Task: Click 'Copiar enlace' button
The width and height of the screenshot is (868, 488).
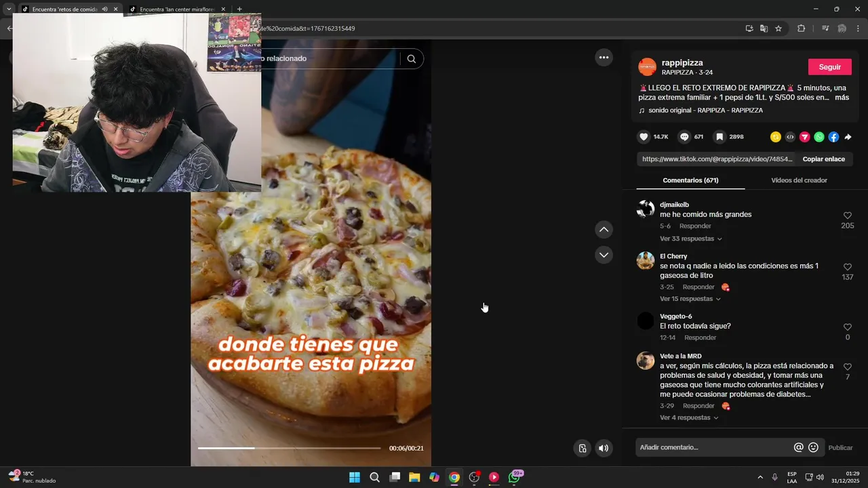Action: [x=824, y=159]
